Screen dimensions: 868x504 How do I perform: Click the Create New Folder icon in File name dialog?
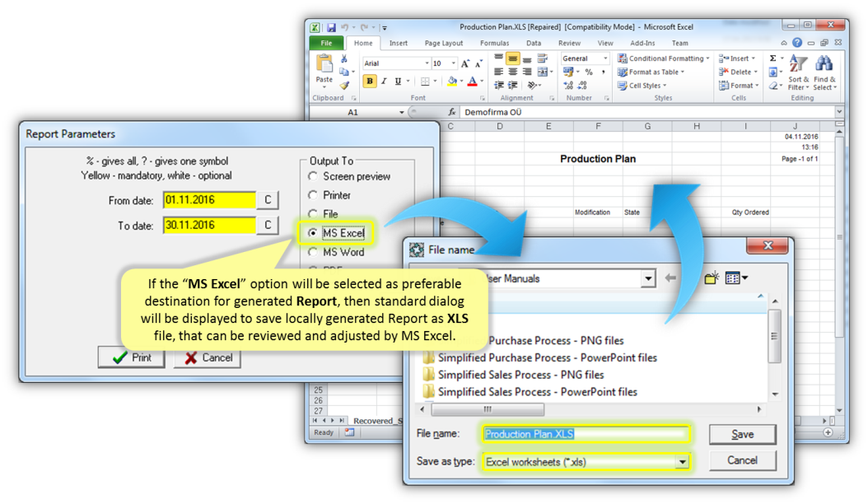tap(712, 278)
